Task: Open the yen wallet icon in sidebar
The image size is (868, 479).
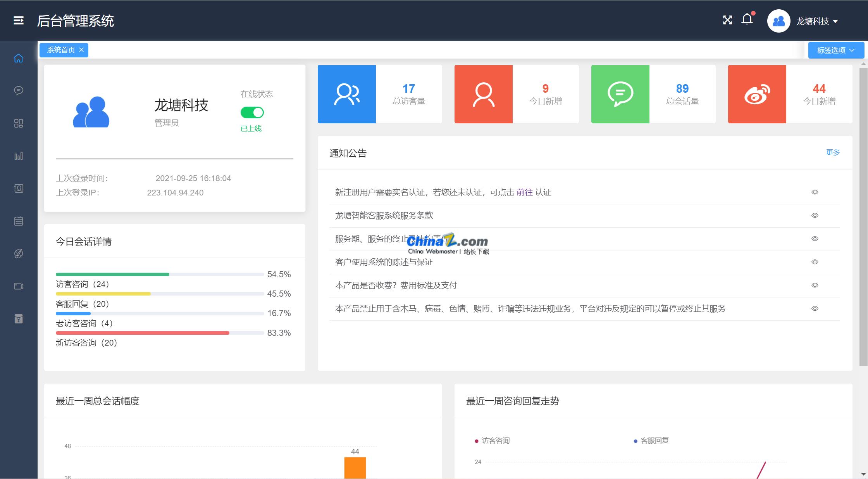Action: pyautogui.click(x=19, y=319)
